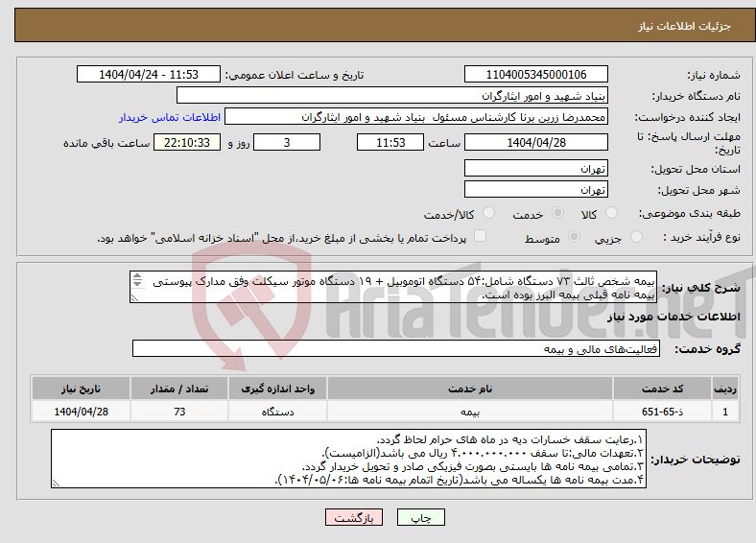The image size is (756, 543).
Task: Click the دستگاه unit cell
Action: 277,412
